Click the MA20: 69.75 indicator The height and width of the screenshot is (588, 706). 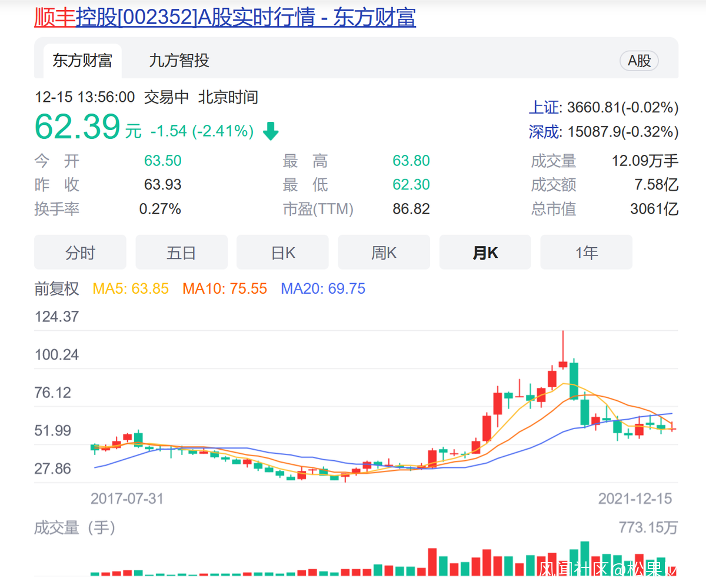pyautogui.click(x=323, y=289)
